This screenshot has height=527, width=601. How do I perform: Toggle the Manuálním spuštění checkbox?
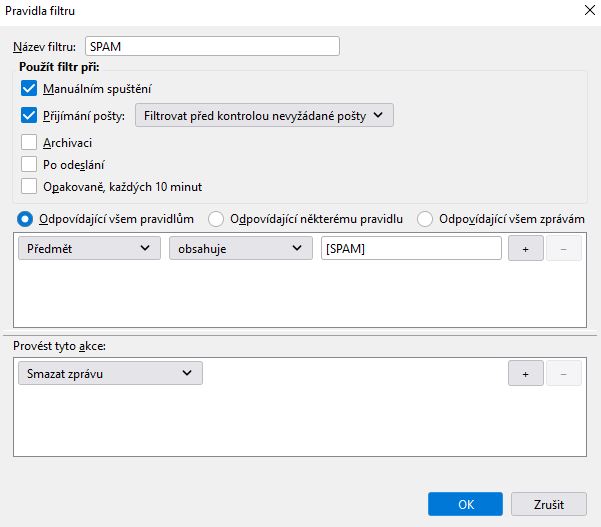[28, 89]
